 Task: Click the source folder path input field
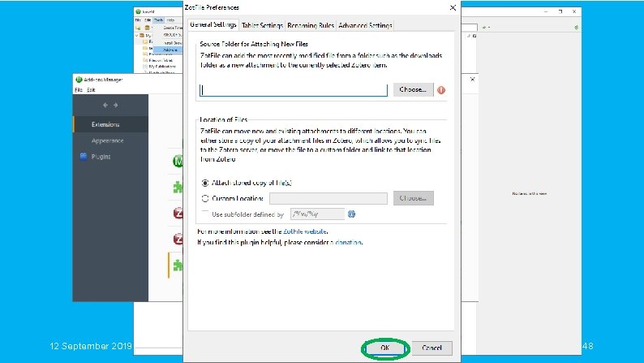(294, 90)
